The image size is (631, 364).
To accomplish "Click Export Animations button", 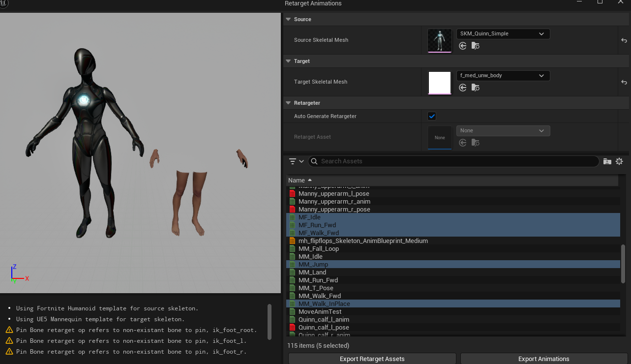I will (x=544, y=359).
